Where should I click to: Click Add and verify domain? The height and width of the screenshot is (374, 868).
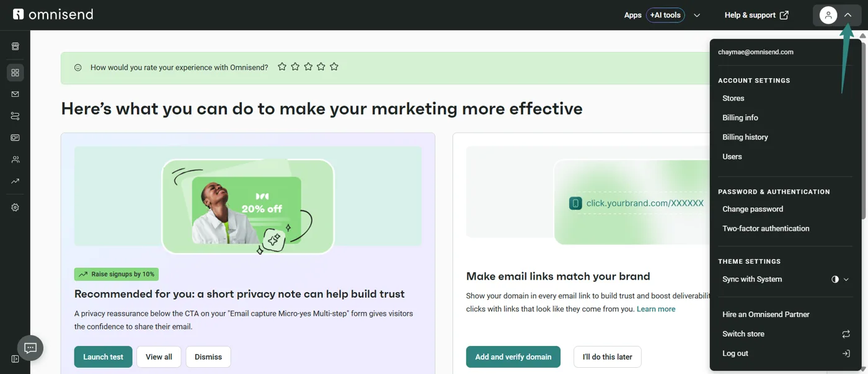pos(513,357)
